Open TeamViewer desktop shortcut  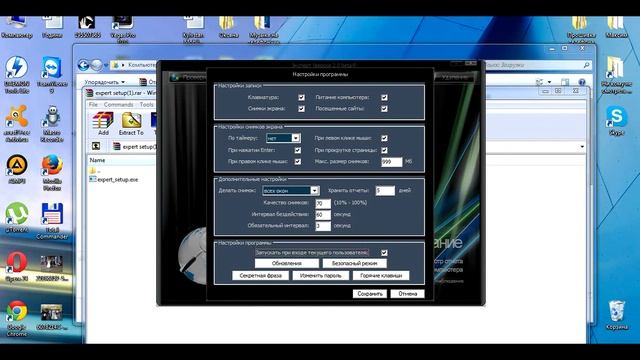[52, 75]
